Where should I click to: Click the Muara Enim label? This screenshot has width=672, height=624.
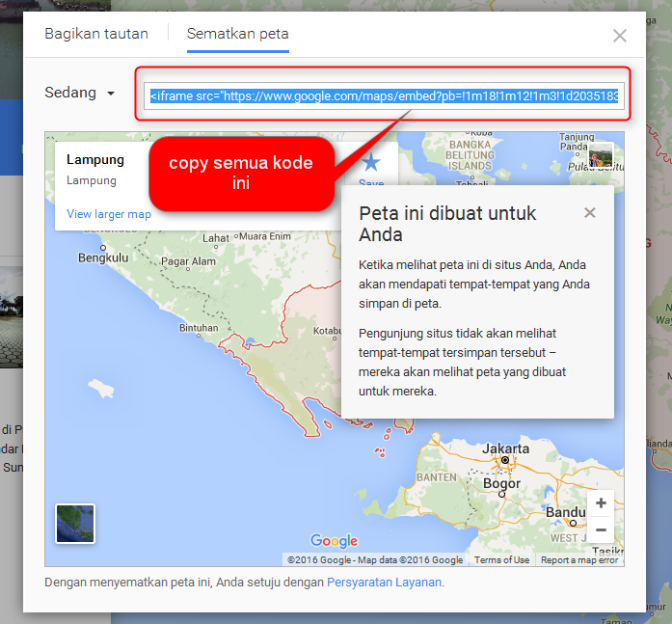point(265,236)
